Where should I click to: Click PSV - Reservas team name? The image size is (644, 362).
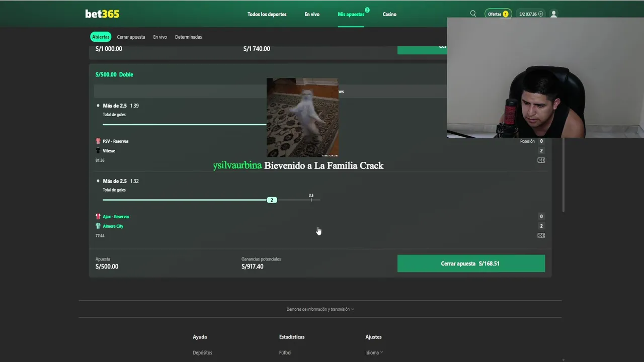pyautogui.click(x=116, y=141)
